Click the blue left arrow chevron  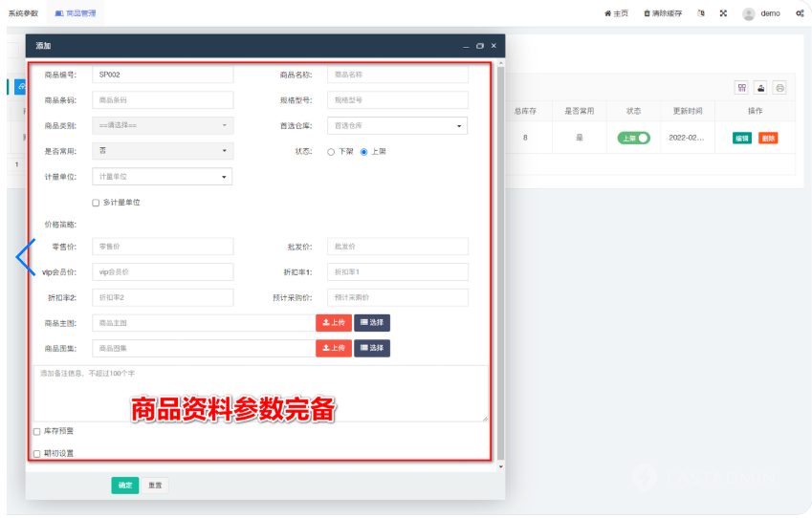25,256
